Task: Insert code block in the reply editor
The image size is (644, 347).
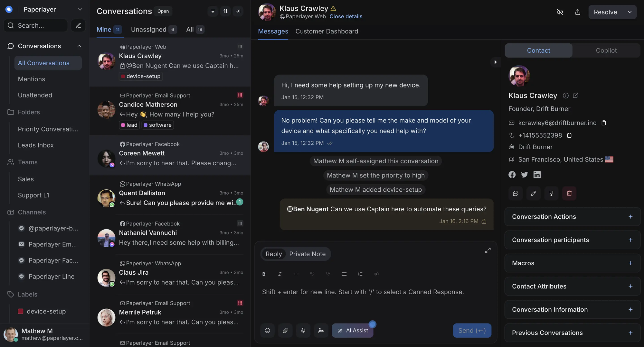Action: point(376,274)
